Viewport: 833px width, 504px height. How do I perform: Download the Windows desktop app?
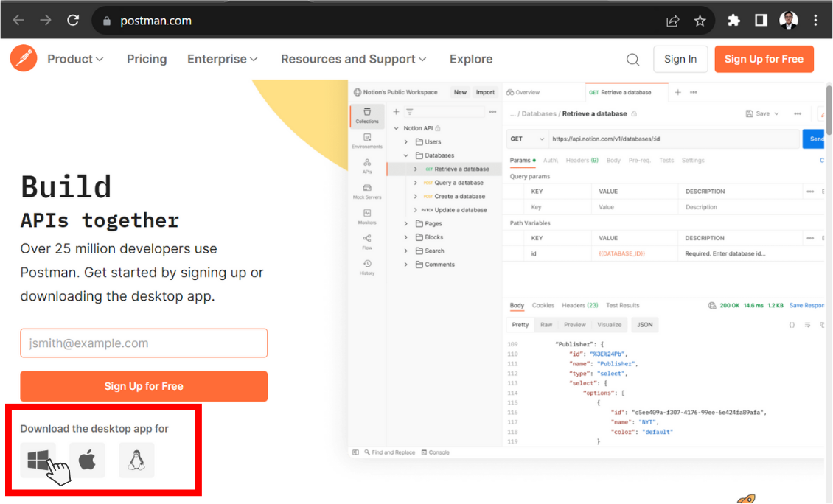coord(38,460)
